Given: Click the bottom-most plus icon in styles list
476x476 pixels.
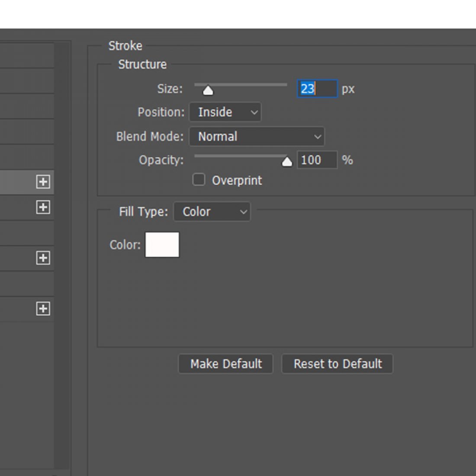Looking at the screenshot, I should click(43, 309).
